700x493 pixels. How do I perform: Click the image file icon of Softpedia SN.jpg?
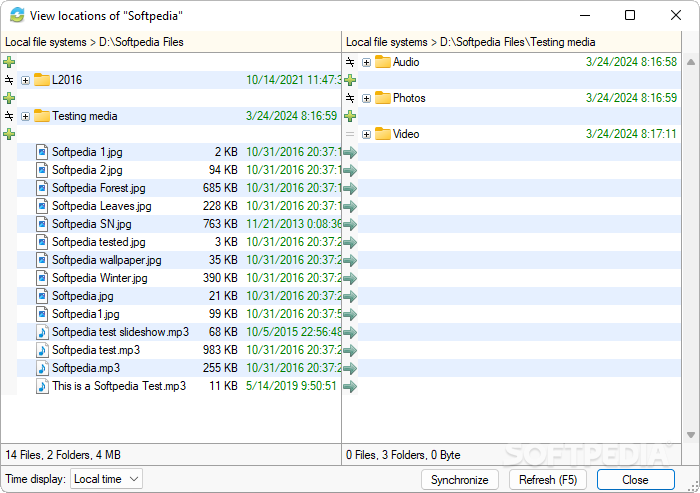tap(42, 224)
